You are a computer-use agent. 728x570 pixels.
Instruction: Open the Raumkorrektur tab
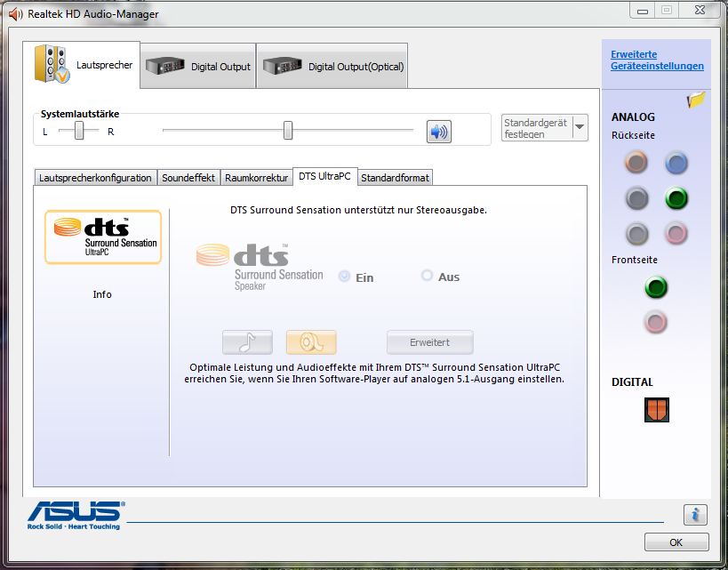click(x=257, y=178)
